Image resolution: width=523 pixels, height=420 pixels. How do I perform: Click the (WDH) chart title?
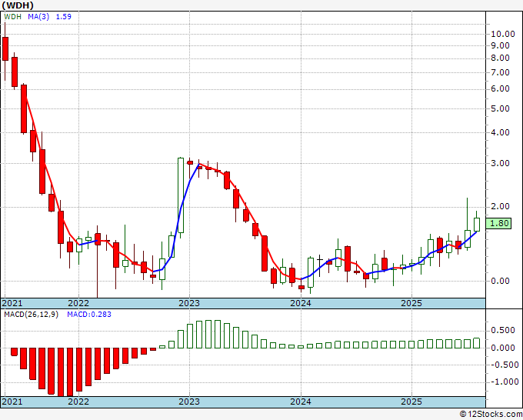click(18, 5)
